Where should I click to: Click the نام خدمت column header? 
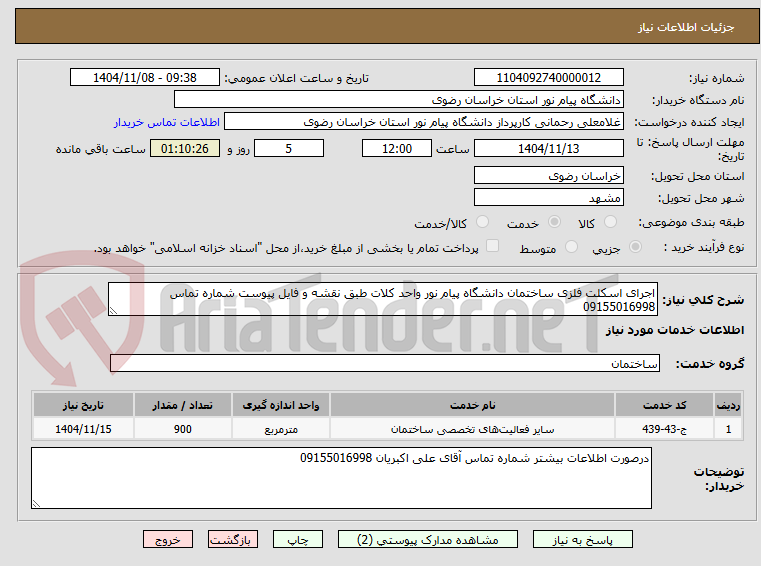472,405
